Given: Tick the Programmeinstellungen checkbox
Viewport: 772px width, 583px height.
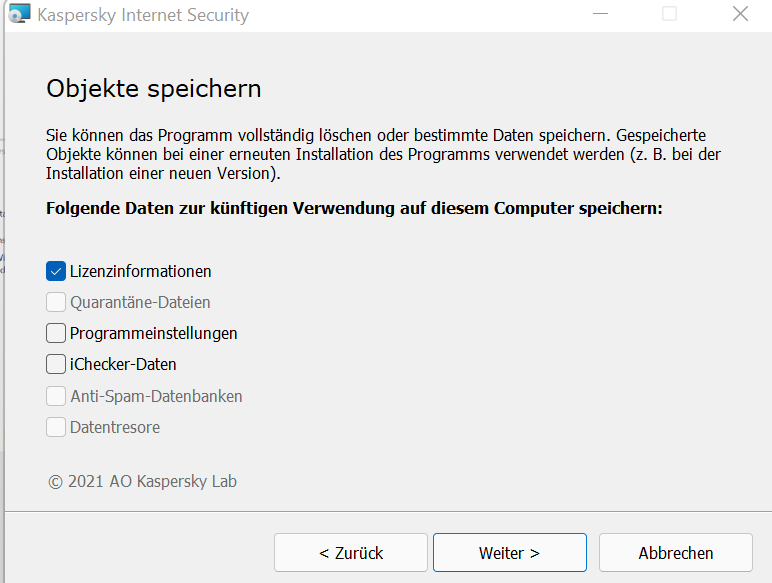Looking at the screenshot, I should point(56,333).
